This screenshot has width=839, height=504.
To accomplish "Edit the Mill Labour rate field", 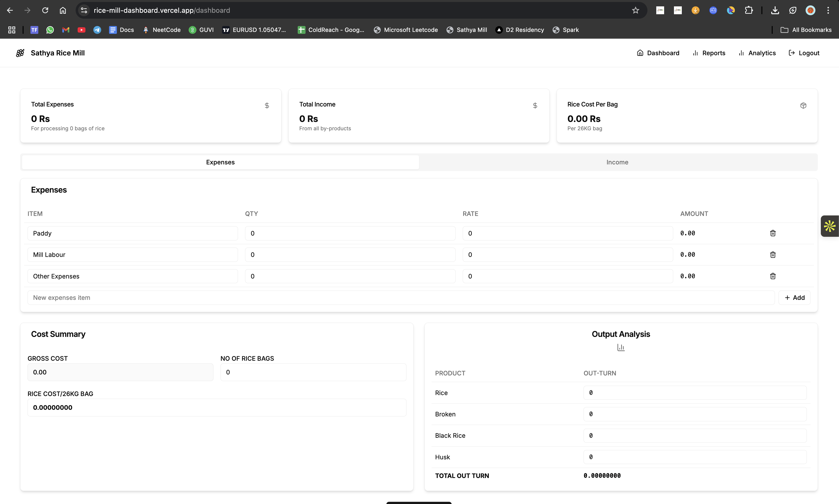I will click(x=568, y=255).
